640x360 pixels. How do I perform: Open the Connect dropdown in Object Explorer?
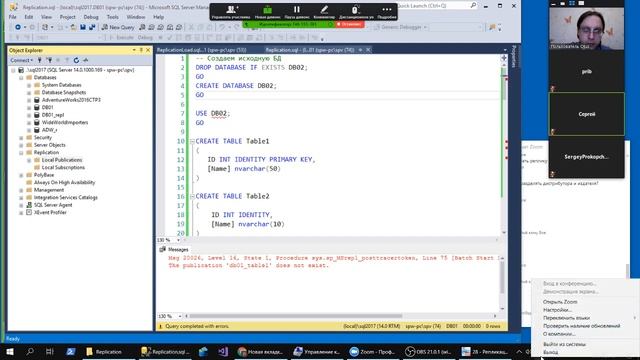click(21, 60)
